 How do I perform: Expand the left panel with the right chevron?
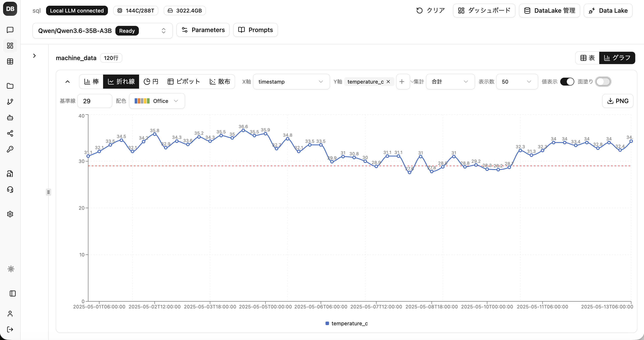[34, 55]
